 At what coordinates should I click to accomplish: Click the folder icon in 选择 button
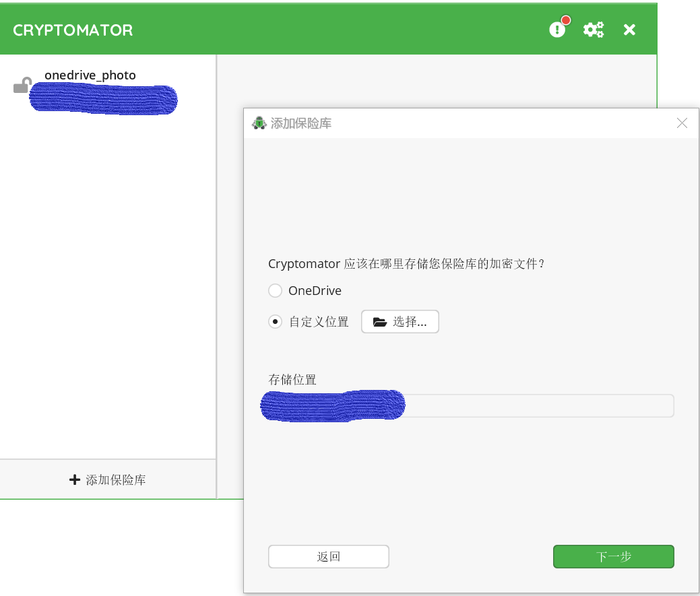[x=379, y=322]
